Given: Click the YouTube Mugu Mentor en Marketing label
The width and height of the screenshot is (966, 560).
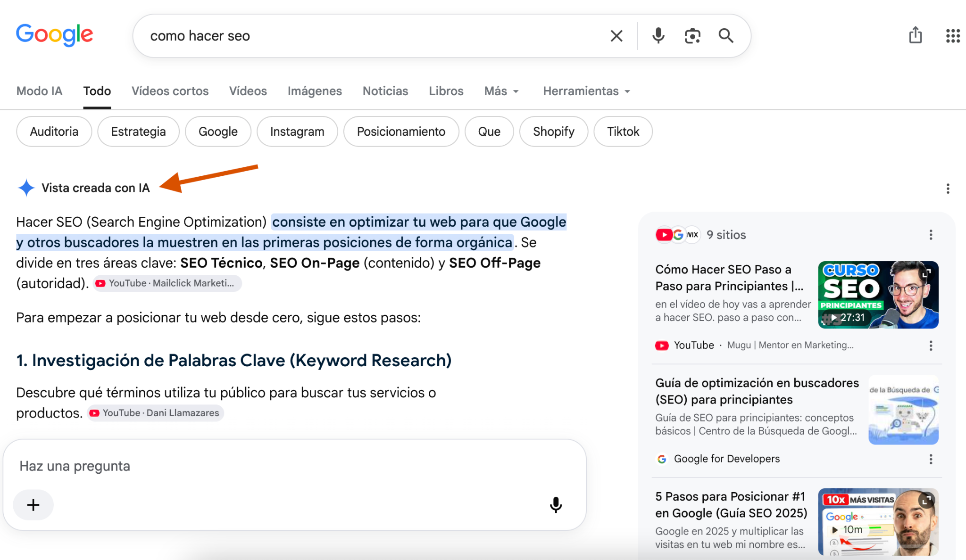Looking at the screenshot, I should tap(755, 345).
